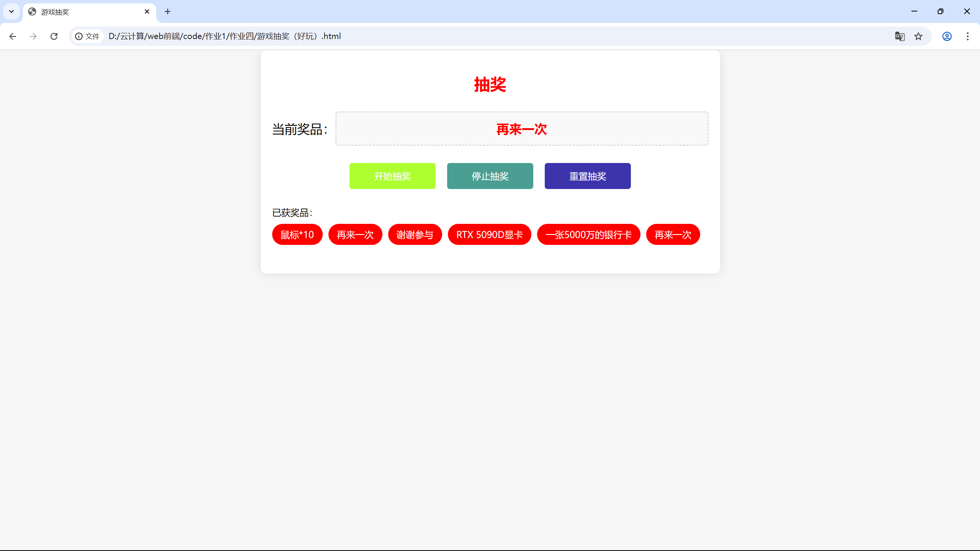The width and height of the screenshot is (980, 551).
Task: Click the 当前奖品 label
Action: (x=300, y=129)
